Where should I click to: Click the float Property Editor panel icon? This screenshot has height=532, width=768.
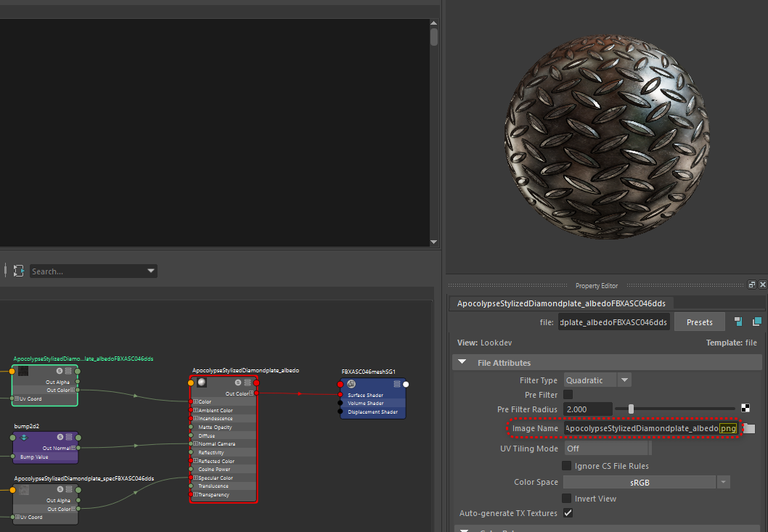pyautogui.click(x=752, y=285)
